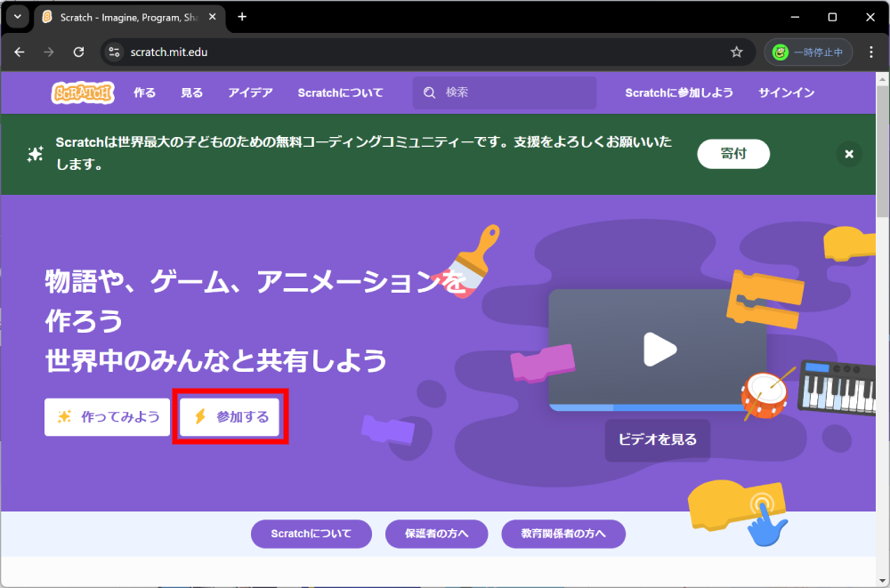The height and width of the screenshot is (588, 890).
Task: Click the 作ってみよう button
Action: [x=108, y=417]
